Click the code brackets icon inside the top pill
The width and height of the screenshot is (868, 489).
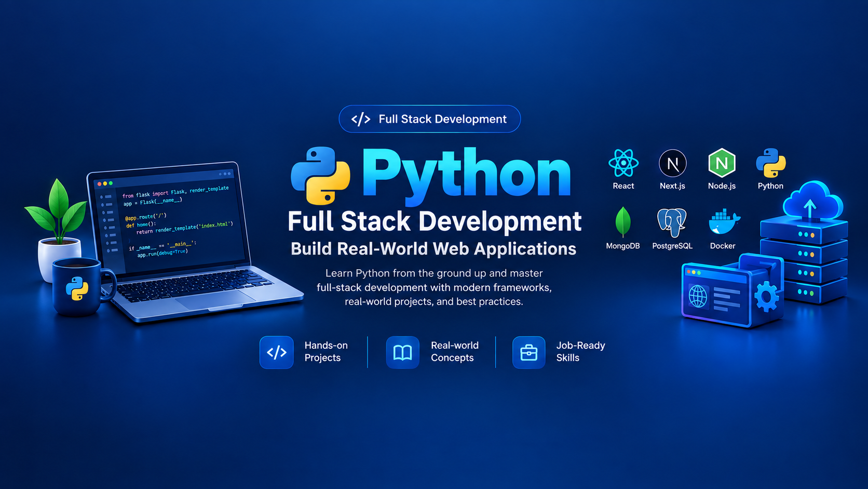click(361, 120)
